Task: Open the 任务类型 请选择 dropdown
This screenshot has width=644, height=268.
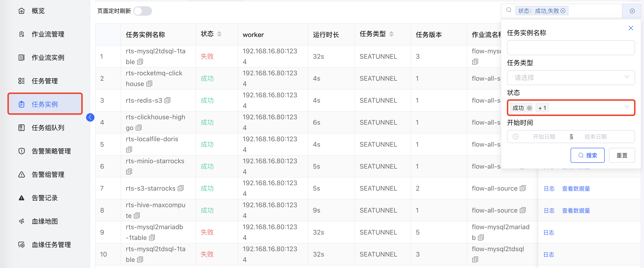Action: pyautogui.click(x=571, y=78)
